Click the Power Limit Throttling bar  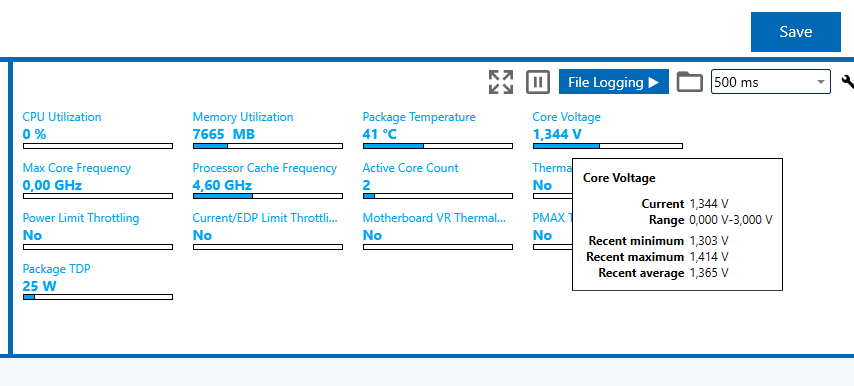click(x=97, y=247)
